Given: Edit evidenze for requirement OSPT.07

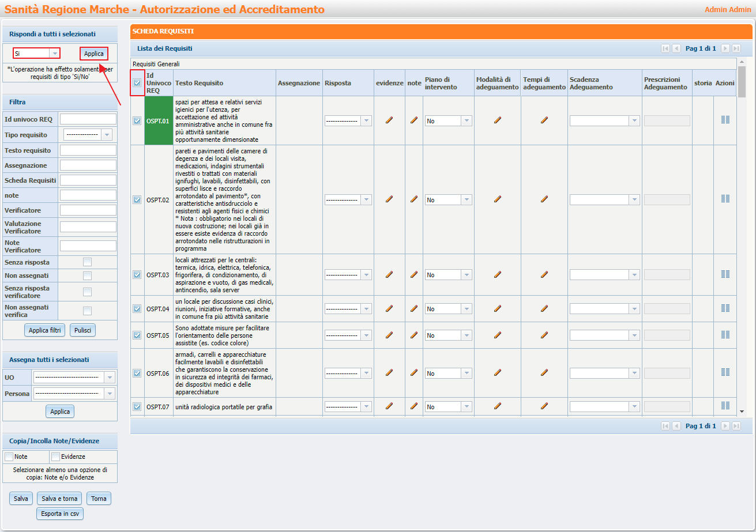Looking at the screenshot, I should (x=389, y=406).
